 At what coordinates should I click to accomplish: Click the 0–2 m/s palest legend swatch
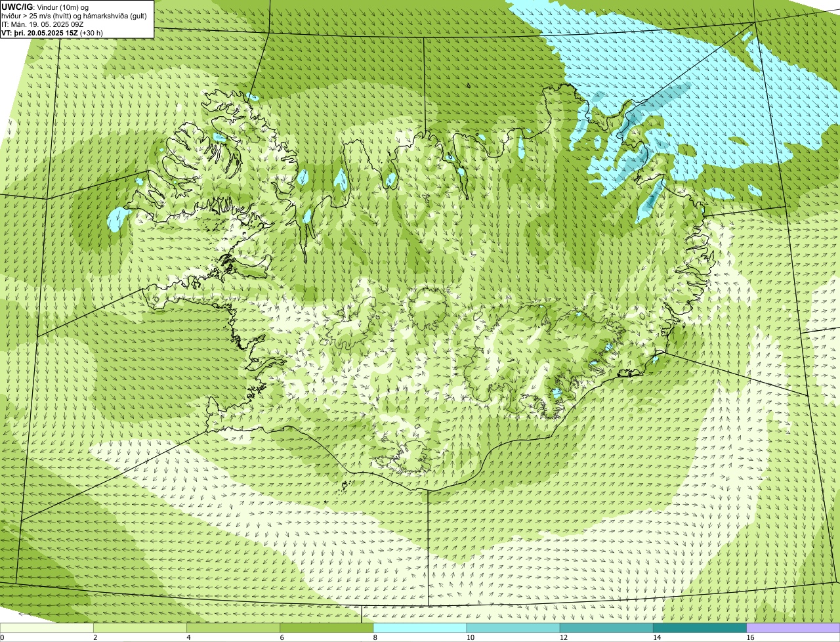(x=47, y=628)
